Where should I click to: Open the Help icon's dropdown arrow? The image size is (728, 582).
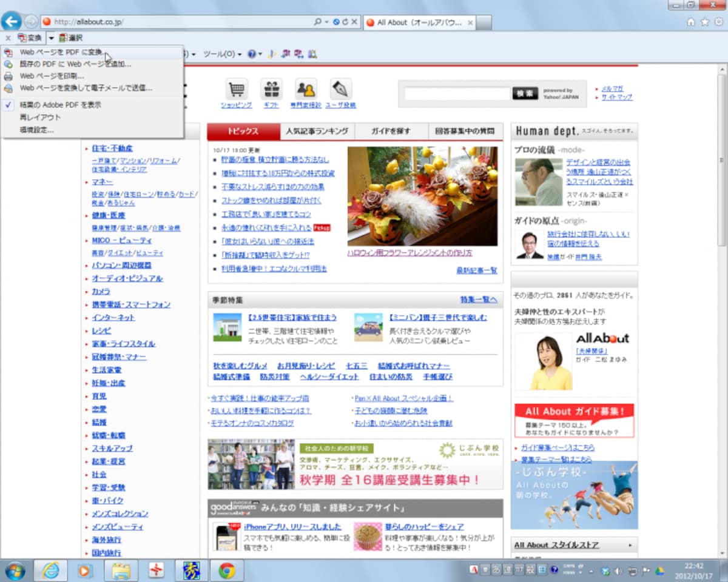(x=260, y=54)
